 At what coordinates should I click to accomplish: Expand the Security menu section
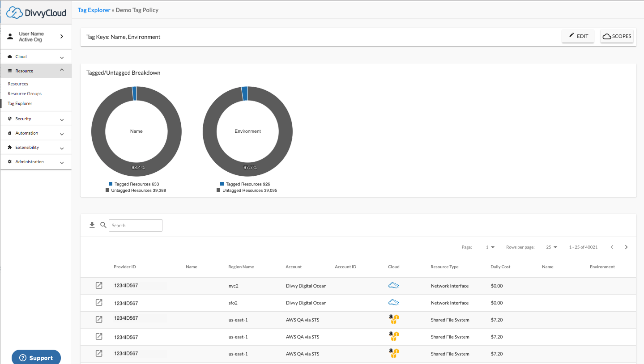click(62, 119)
